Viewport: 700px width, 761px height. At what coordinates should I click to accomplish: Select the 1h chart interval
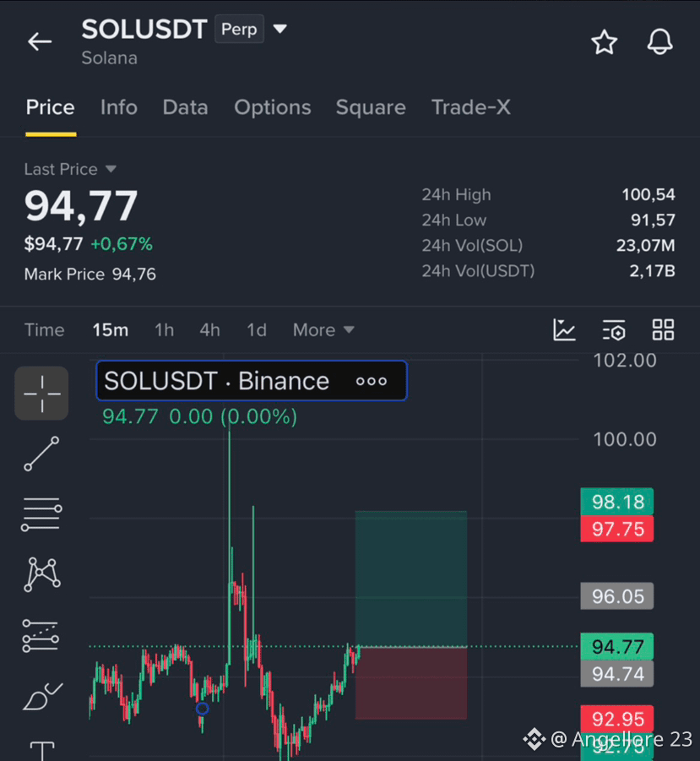coord(164,330)
